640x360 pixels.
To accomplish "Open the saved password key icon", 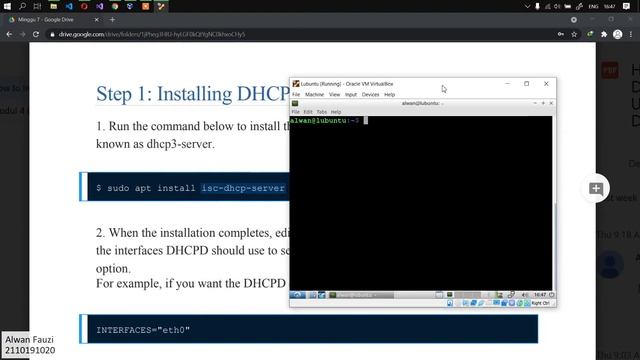I will (561, 34).
